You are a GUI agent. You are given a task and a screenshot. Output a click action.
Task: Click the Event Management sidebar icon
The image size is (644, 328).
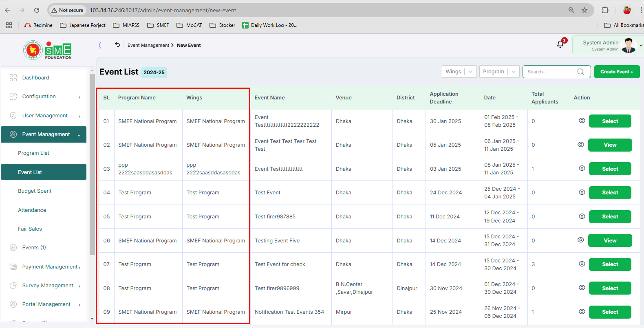click(x=13, y=134)
